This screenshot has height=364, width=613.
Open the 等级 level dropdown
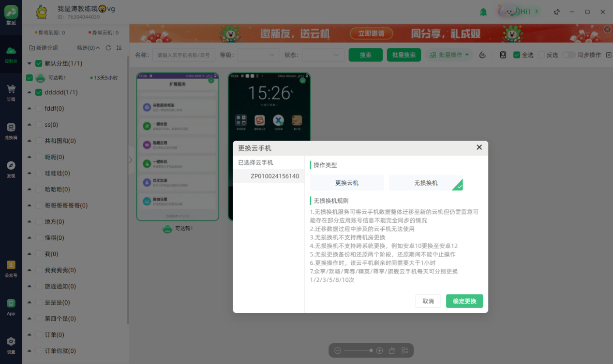259,55
